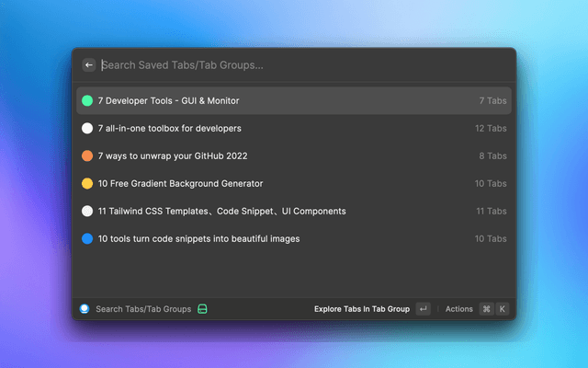Click orange dot beside unwrap your GitHub 2022
The height and width of the screenshot is (368, 588).
point(87,155)
